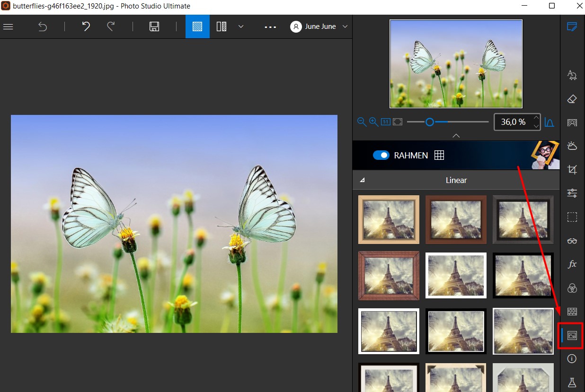
Task: Apply the cream frame with photo corners
Action: click(456, 377)
